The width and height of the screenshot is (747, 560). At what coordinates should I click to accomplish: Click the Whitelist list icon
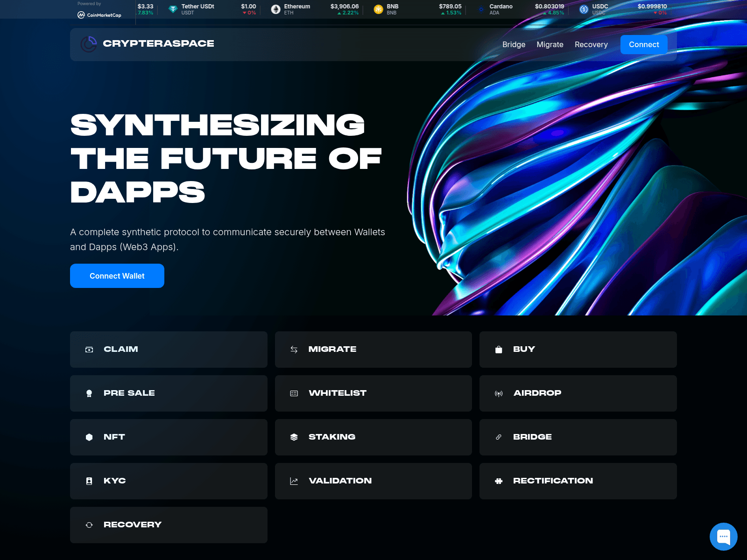pos(294,393)
